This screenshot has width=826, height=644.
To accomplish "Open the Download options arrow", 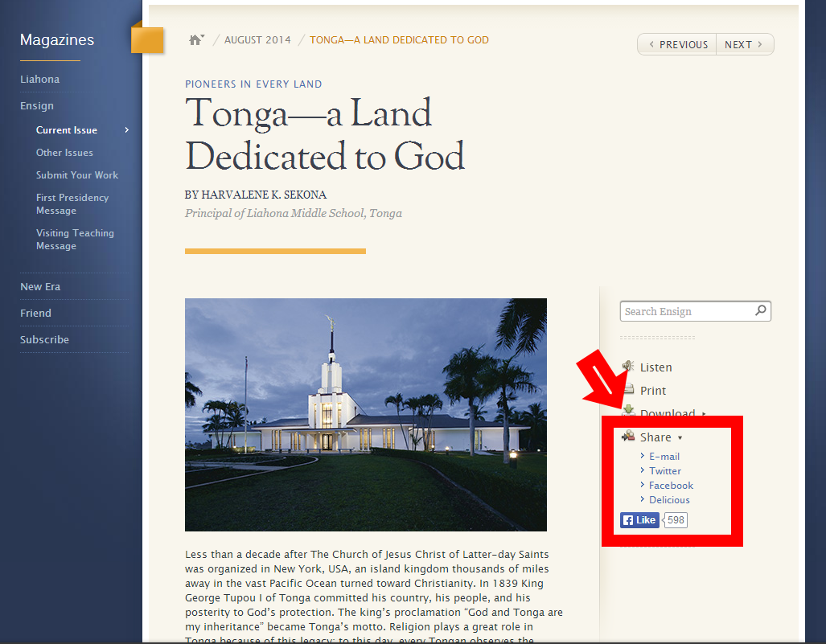I will (704, 414).
